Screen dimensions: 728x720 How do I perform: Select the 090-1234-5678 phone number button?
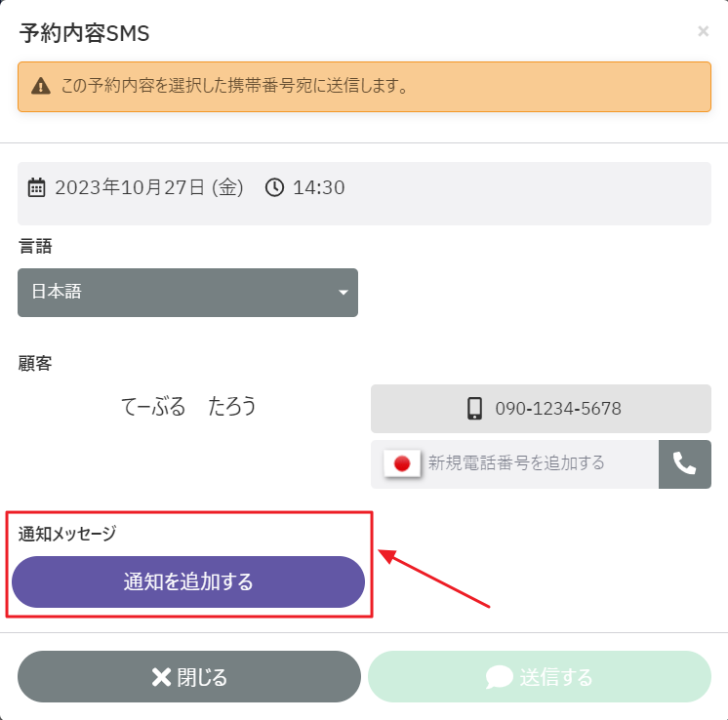(x=541, y=409)
